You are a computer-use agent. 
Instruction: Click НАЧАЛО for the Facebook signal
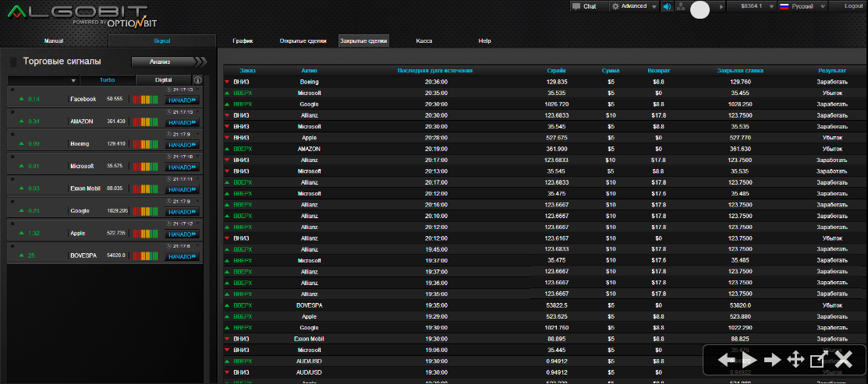coord(182,100)
